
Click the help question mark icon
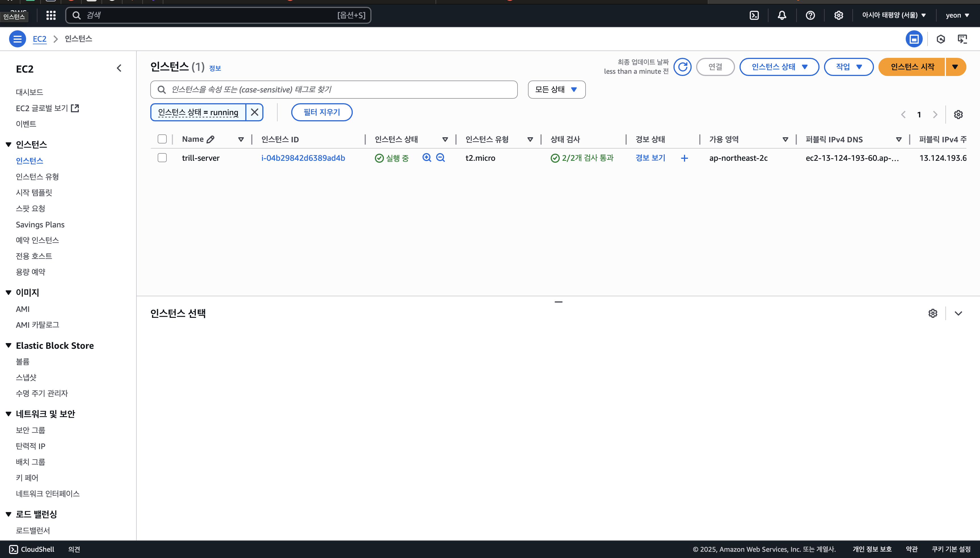tap(810, 15)
